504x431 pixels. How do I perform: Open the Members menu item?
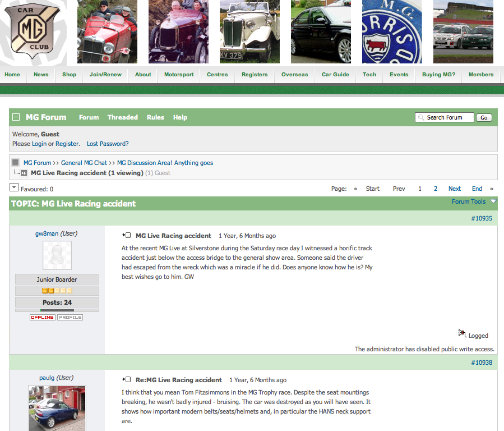coord(481,75)
